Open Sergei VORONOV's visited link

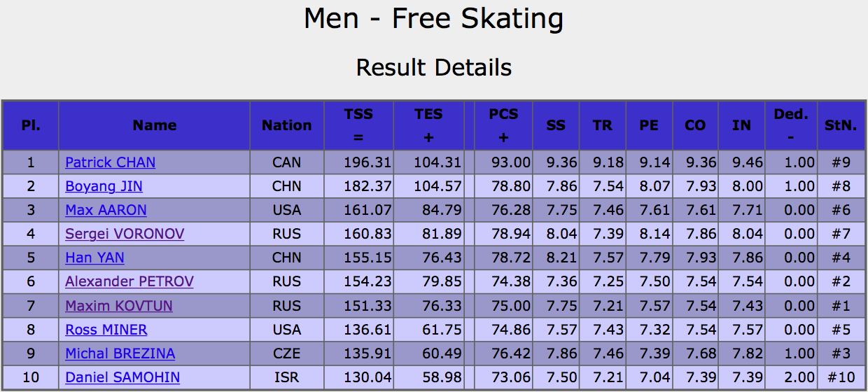(x=125, y=234)
